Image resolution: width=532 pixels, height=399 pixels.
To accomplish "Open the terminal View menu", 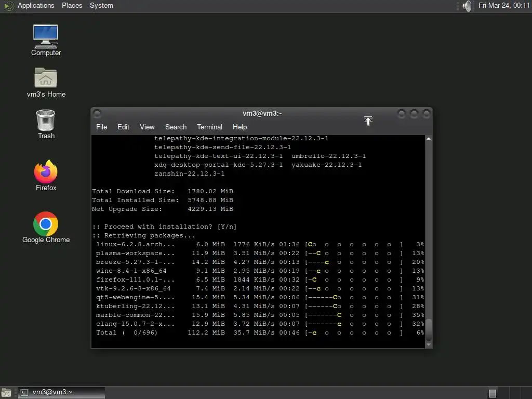I will (x=147, y=127).
